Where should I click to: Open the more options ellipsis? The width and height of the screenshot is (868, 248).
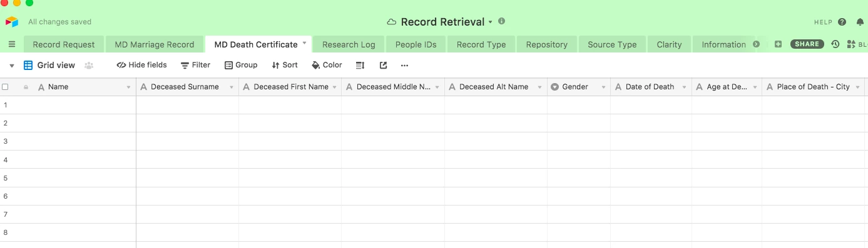click(404, 65)
